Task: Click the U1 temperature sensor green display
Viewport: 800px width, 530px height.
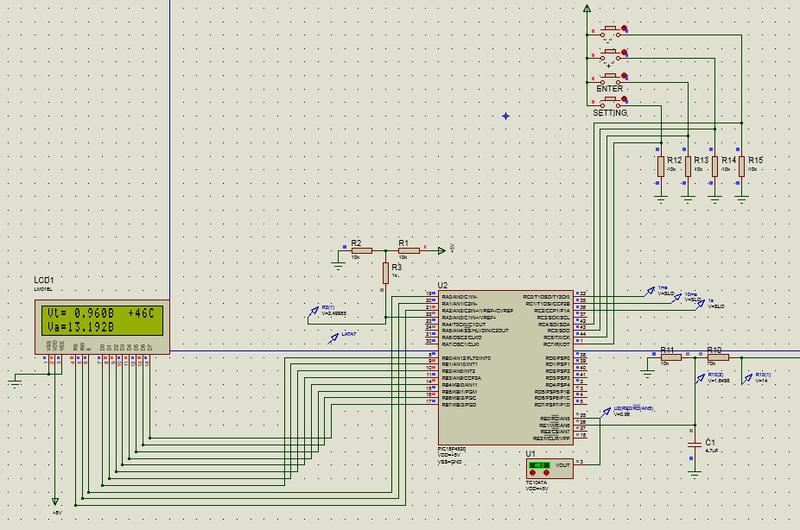Action: point(540,466)
